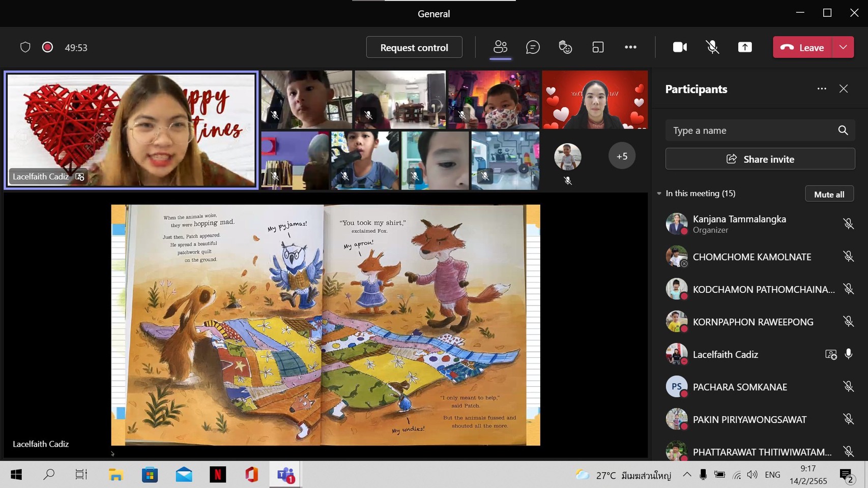Click the round avatar tile beside the +5 badge

coord(568,157)
